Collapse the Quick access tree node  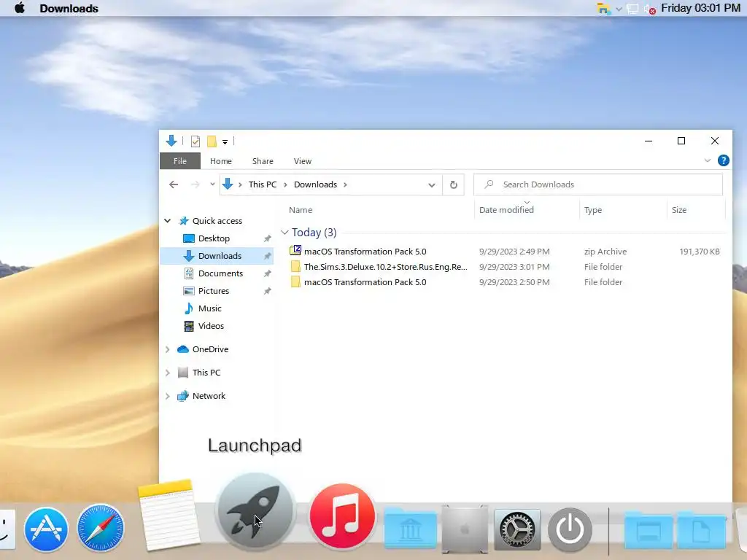[168, 221]
